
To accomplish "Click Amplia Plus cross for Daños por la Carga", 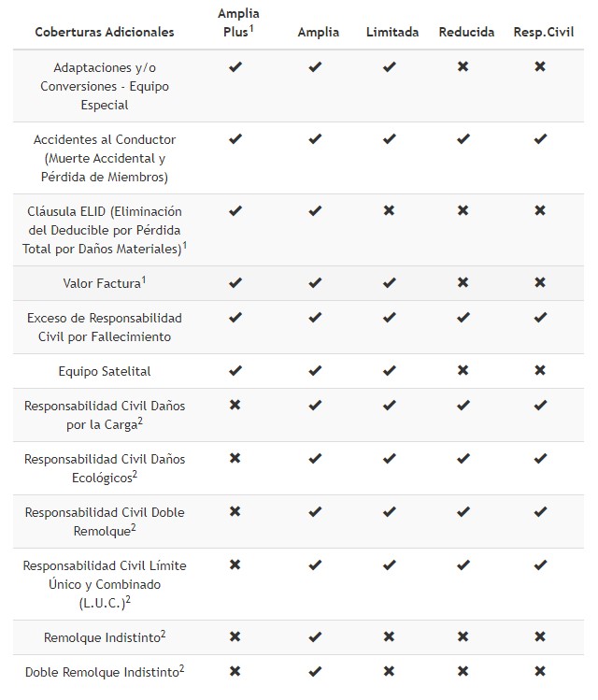I will pos(235,406).
